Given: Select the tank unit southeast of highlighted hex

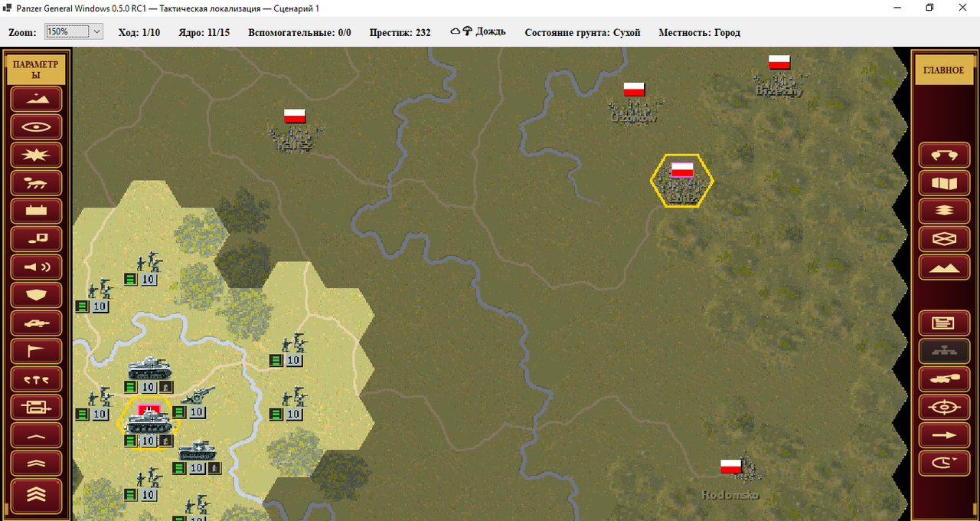Looking at the screenshot, I should click(198, 450).
